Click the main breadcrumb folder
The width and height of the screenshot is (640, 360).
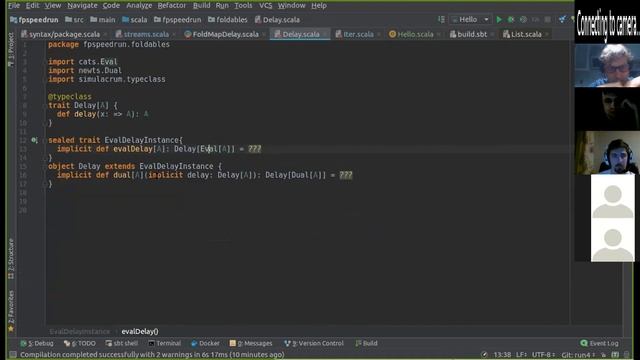(103, 20)
